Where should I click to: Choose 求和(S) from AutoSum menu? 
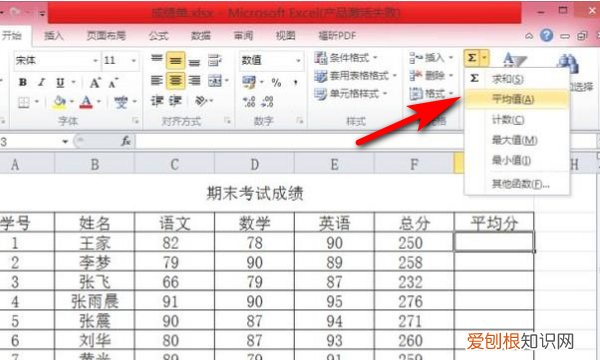pos(516,79)
